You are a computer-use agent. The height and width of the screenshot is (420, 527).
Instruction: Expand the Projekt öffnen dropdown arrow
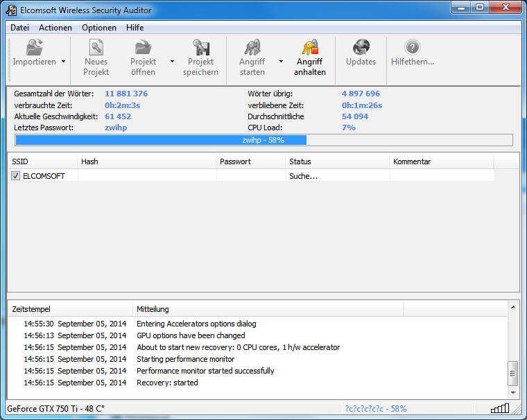(172, 61)
